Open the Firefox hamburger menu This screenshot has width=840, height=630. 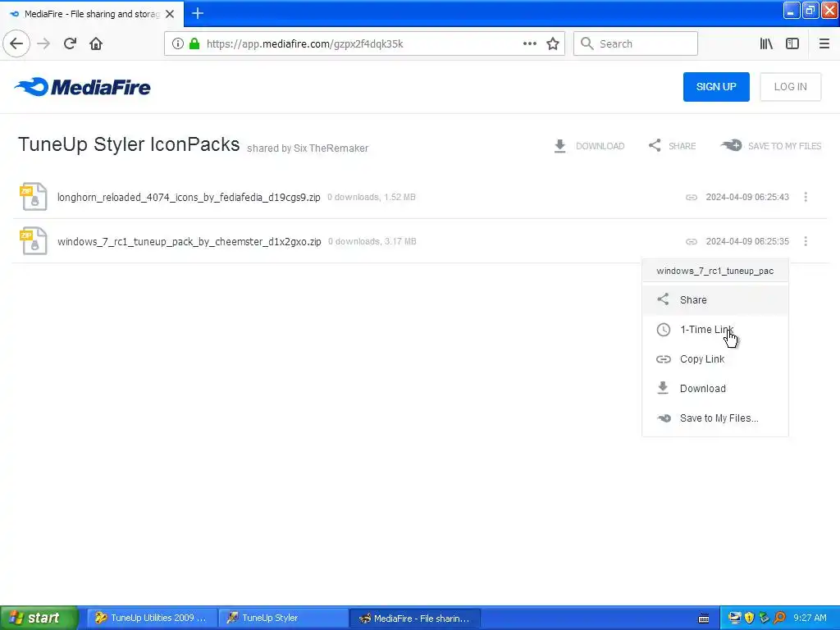click(x=824, y=43)
